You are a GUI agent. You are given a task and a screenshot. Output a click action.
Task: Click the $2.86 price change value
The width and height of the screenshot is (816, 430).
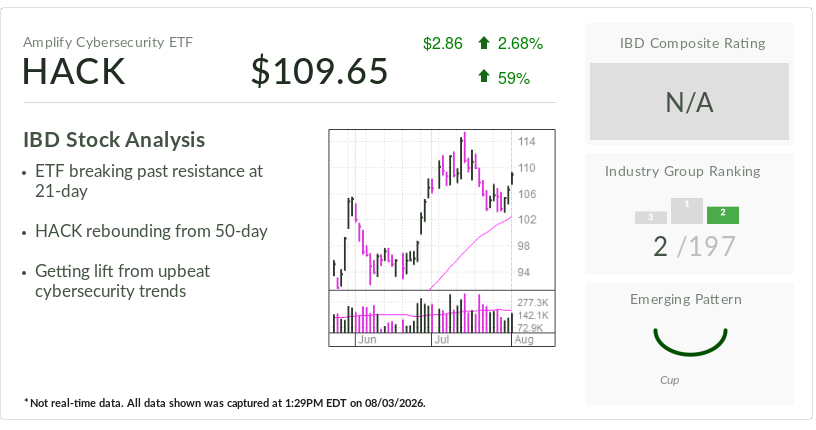pyautogui.click(x=442, y=43)
